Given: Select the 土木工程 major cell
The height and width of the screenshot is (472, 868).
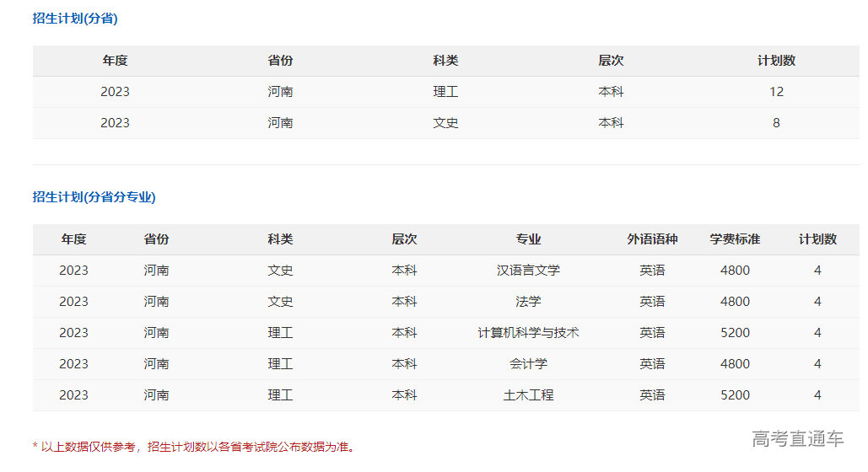Looking at the screenshot, I should 528,395.
